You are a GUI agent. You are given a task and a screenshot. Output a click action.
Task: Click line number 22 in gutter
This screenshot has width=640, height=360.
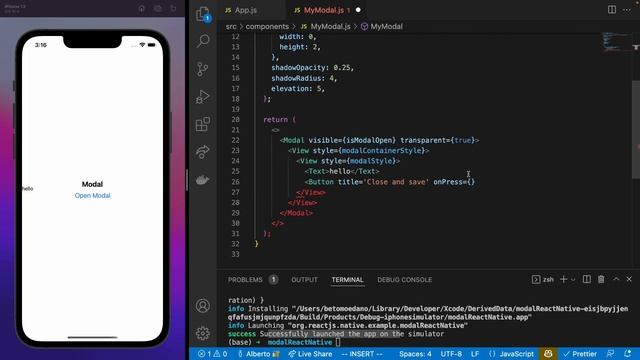(235, 140)
